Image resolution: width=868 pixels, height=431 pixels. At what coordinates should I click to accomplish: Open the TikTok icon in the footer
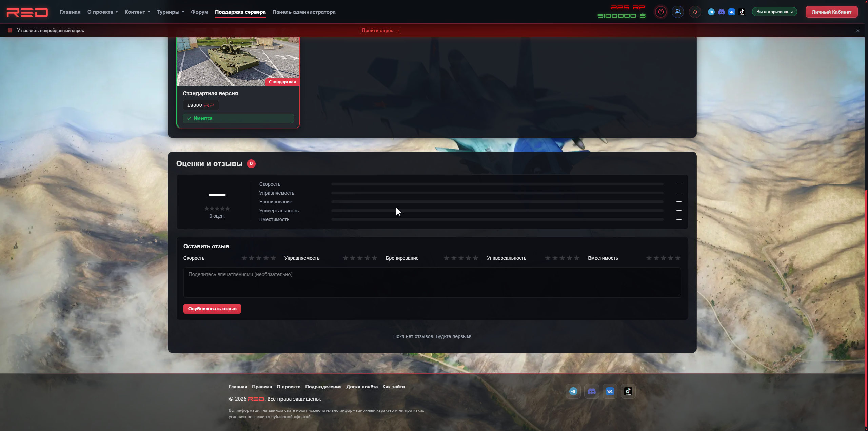(628, 391)
